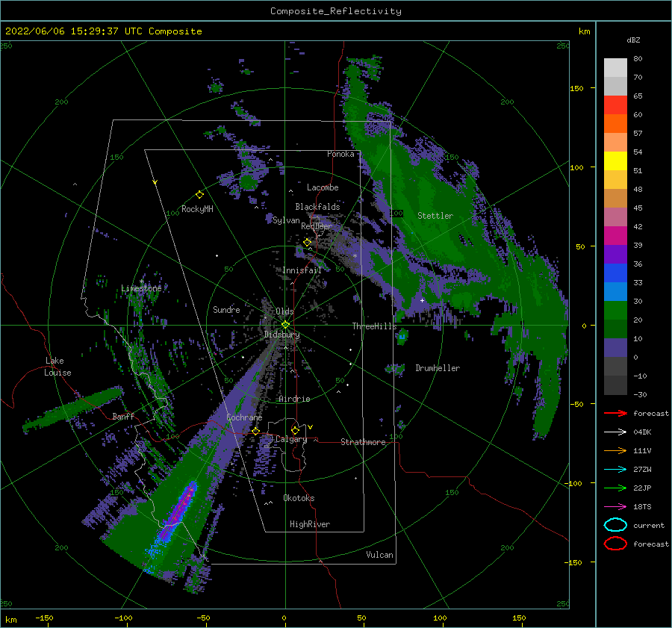Click the Lake Louise label
Image resolution: width=672 pixels, height=628 pixels.
click(57, 367)
